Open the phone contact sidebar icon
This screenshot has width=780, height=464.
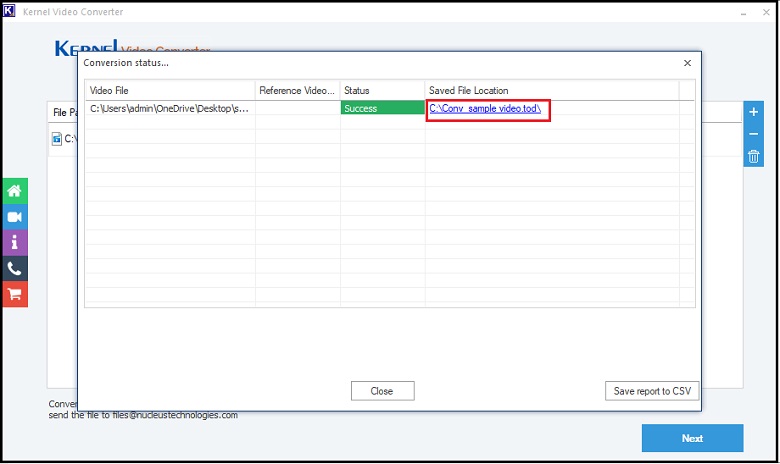14,269
